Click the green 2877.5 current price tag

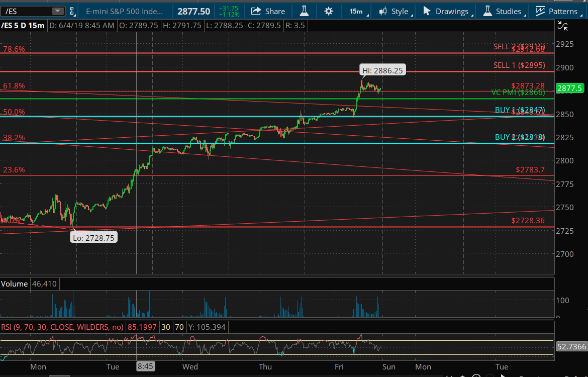(569, 88)
